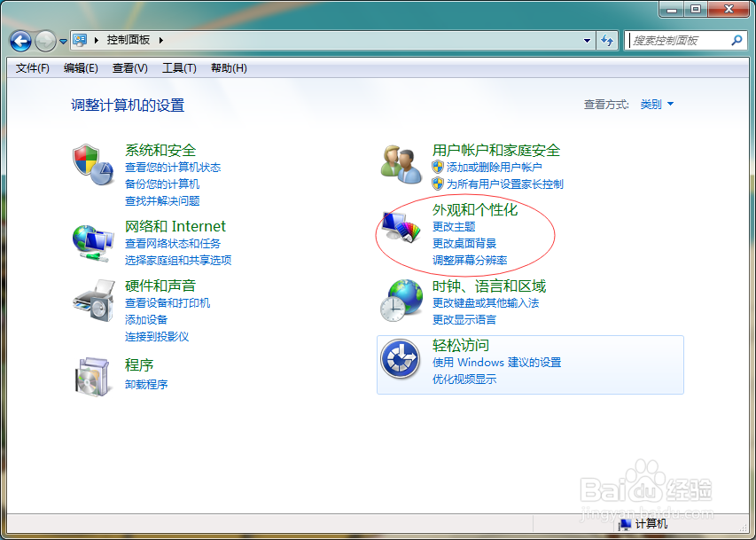Click inside the 搜索控制面板 search box
Viewport: 756px width, 540px height.
pos(682,40)
